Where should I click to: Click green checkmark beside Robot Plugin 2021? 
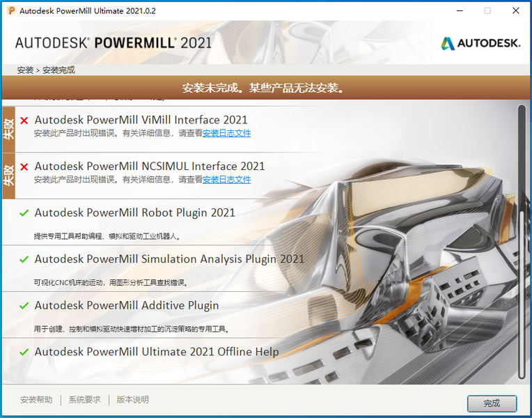pyautogui.click(x=24, y=213)
